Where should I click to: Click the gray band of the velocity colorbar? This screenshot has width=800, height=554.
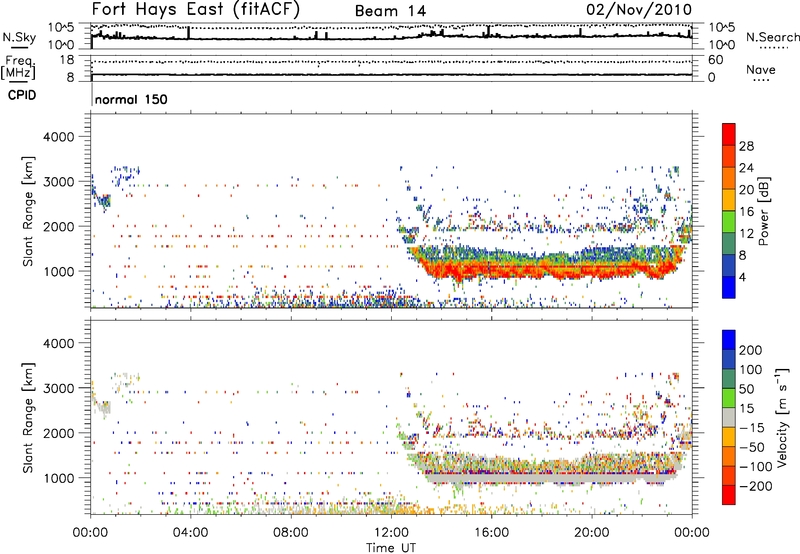(x=729, y=417)
